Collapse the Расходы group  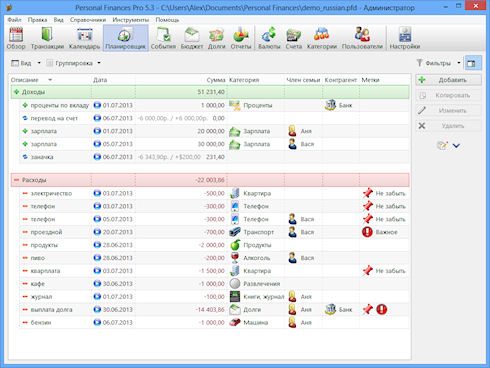click(x=16, y=180)
